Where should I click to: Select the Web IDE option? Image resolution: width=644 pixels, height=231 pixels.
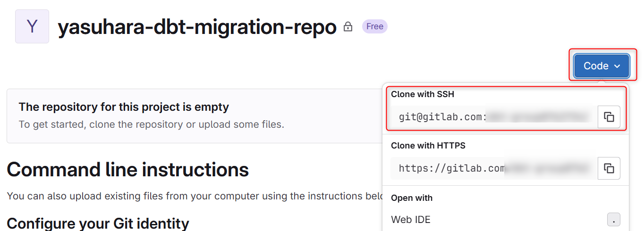411,220
